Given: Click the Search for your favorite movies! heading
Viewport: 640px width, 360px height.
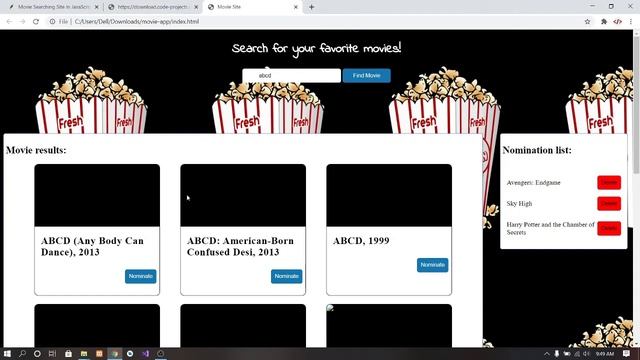Looking at the screenshot, I should point(316,49).
